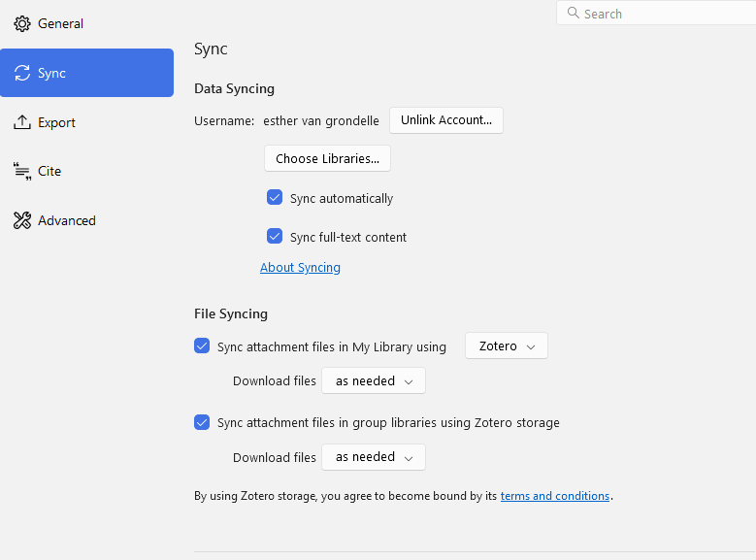756x560 pixels.
Task: Click the Sync page title
Action: (211, 49)
